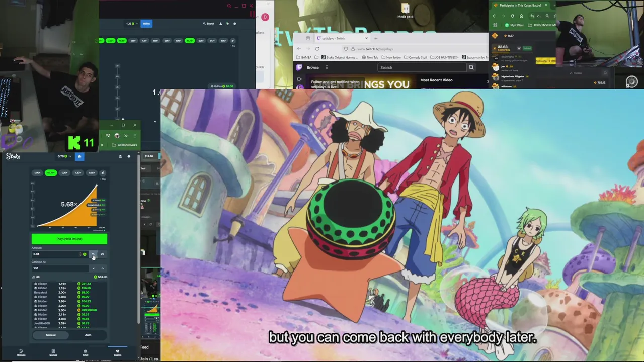Open the Chat tab in Stake bottom bar
The height and width of the screenshot is (362, 644).
[86, 353]
